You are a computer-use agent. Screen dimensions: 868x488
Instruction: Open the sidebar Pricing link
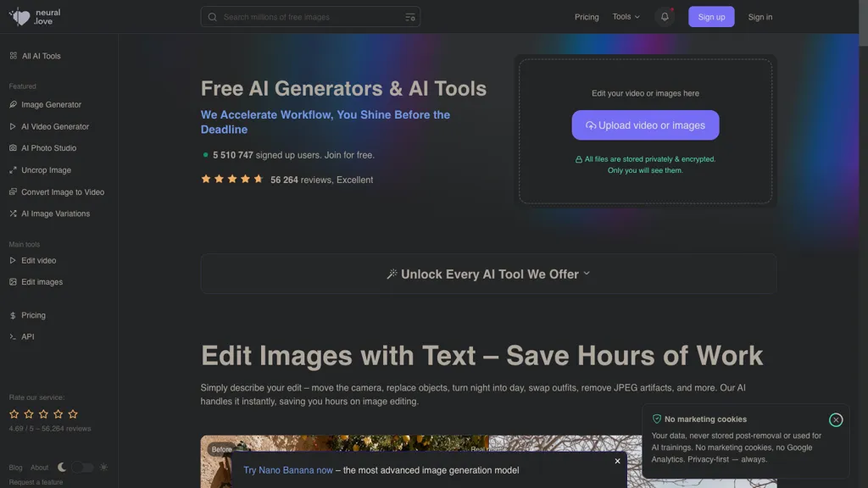[x=33, y=315]
